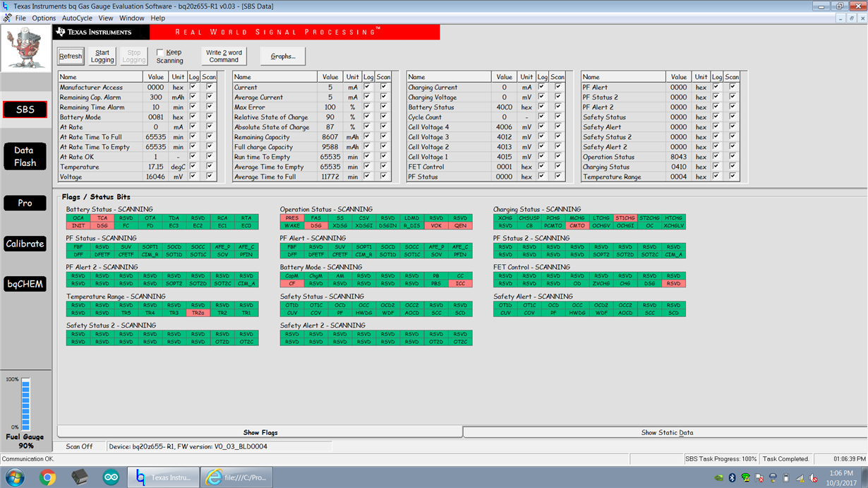Viewport: 868px width, 488px height.
Task: Open the File menu
Action: point(20,18)
